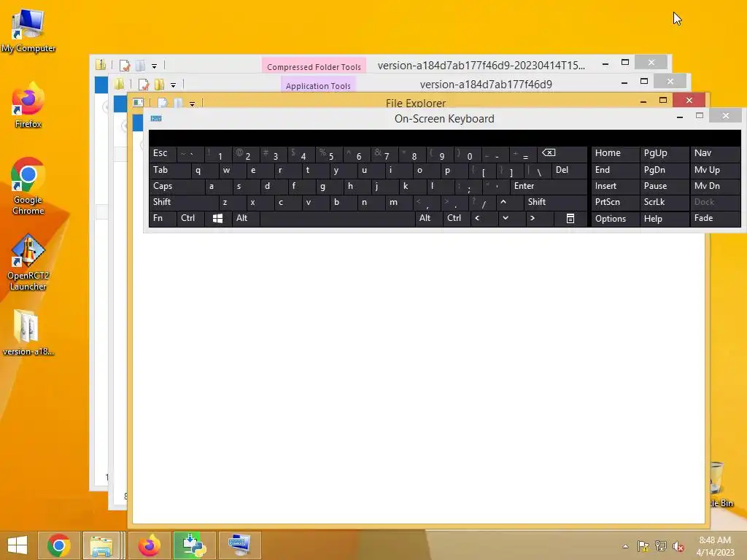Tap the Insert key

pyautogui.click(x=615, y=186)
